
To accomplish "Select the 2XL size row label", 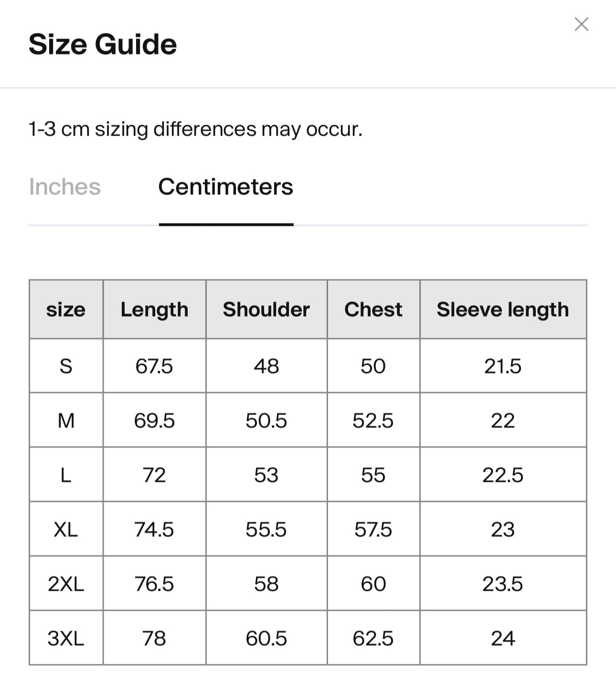I will [x=66, y=584].
